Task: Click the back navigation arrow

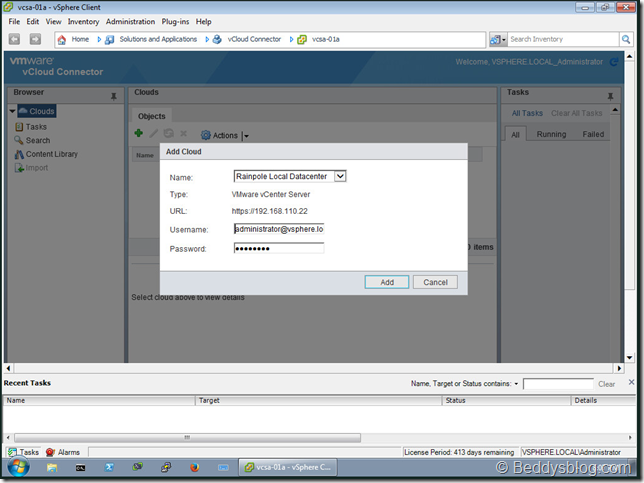Action: click(15, 39)
